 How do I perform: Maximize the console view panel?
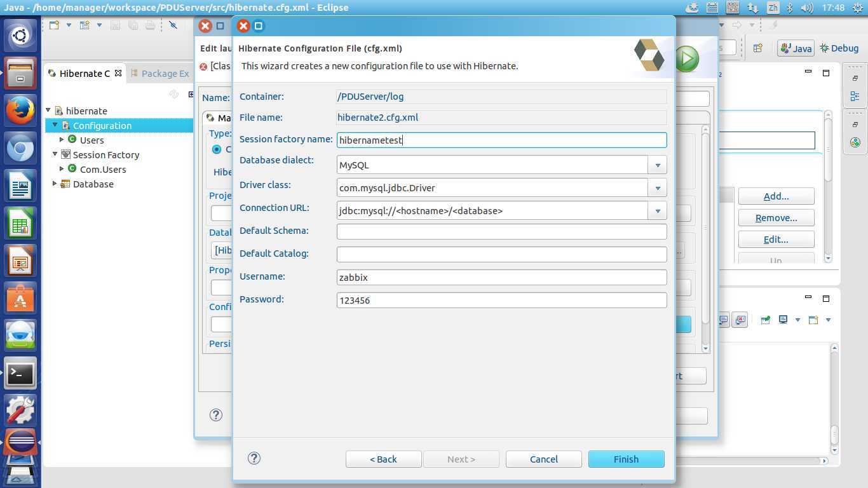tap(826, 298)
